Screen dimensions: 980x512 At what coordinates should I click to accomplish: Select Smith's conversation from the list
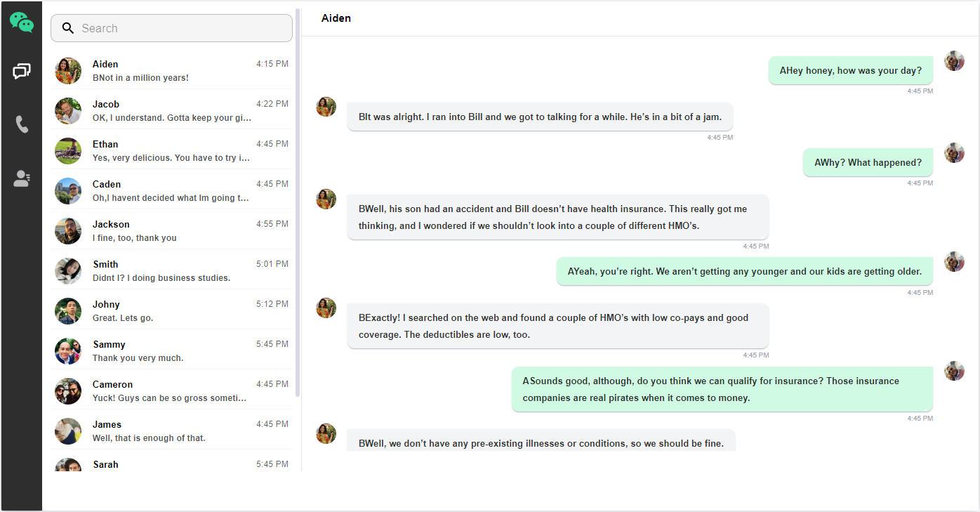171,270
